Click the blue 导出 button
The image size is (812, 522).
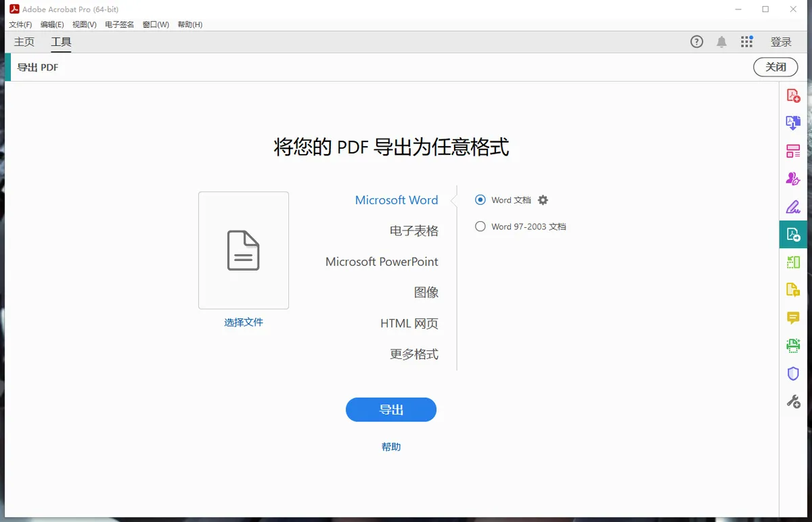tap(391, 410)
